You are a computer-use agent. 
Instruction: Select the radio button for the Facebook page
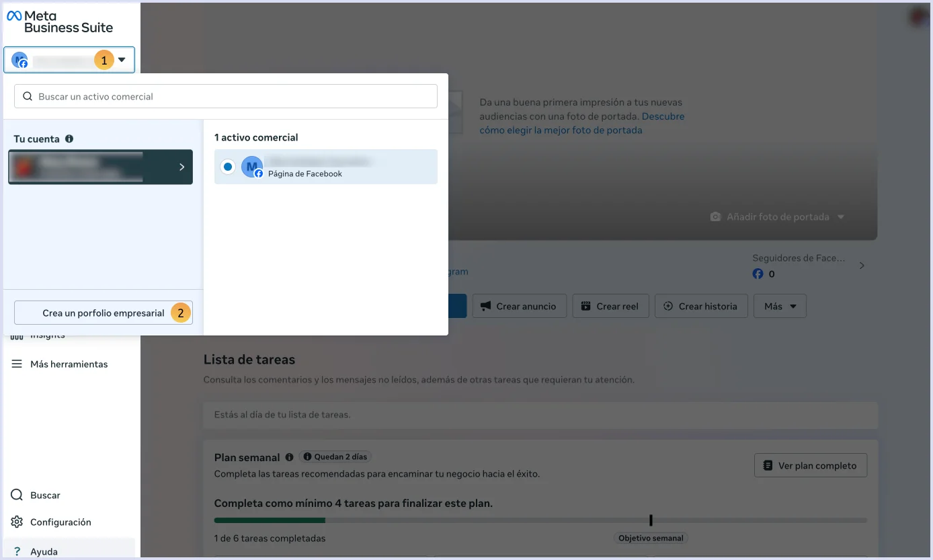(228, 167)
